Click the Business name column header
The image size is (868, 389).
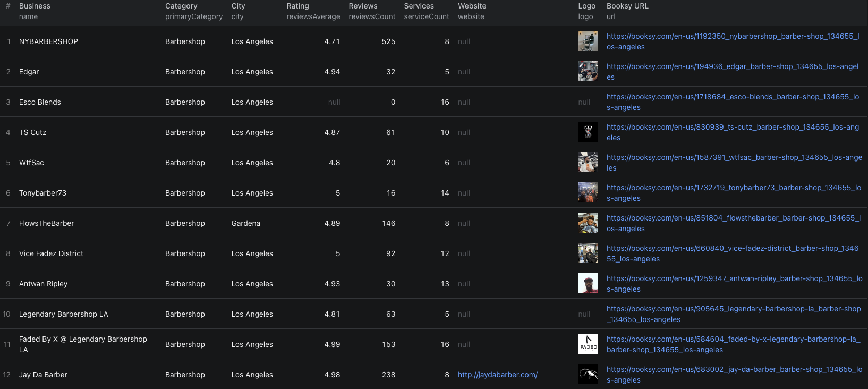tap(35, 11)
